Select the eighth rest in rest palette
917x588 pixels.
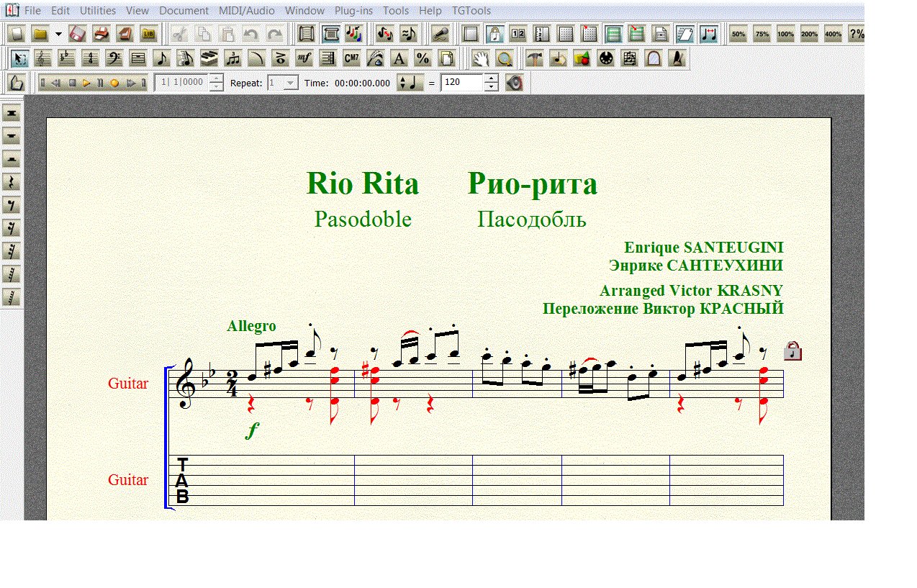11,205
